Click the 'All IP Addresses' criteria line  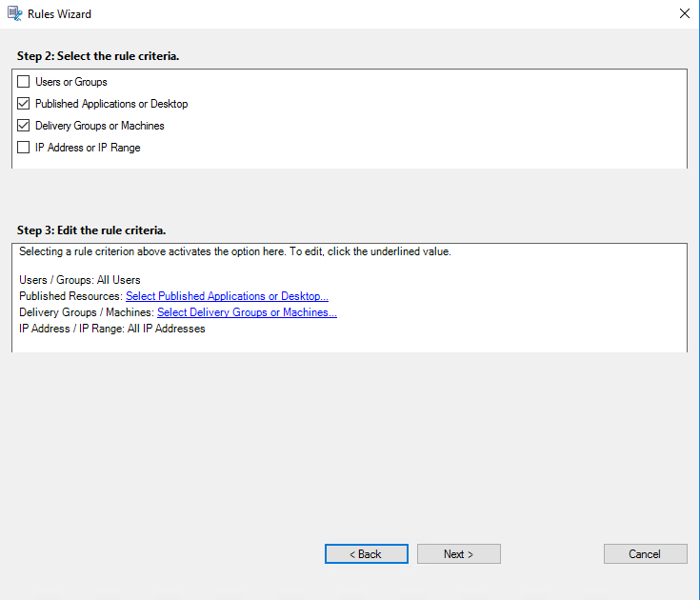tap(112, 329)
